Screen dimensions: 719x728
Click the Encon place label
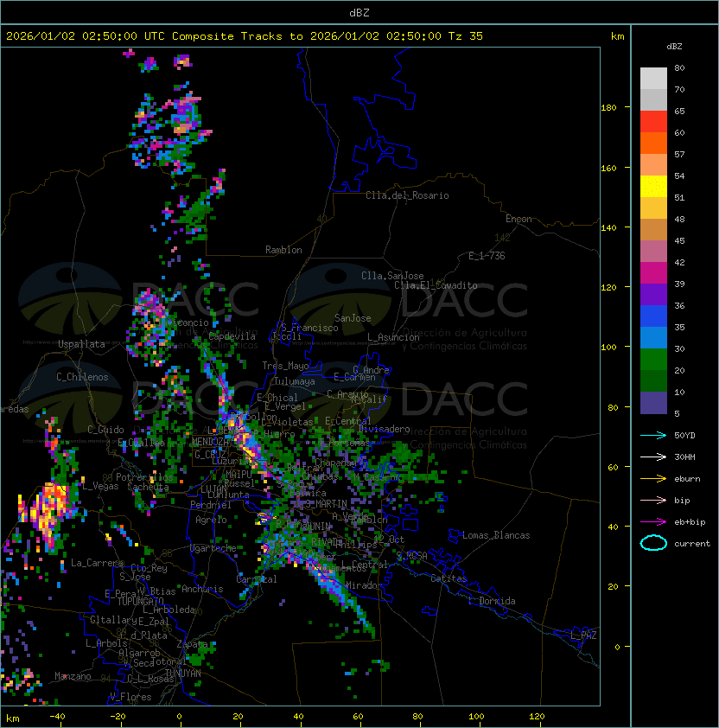(x=519, y=219)
